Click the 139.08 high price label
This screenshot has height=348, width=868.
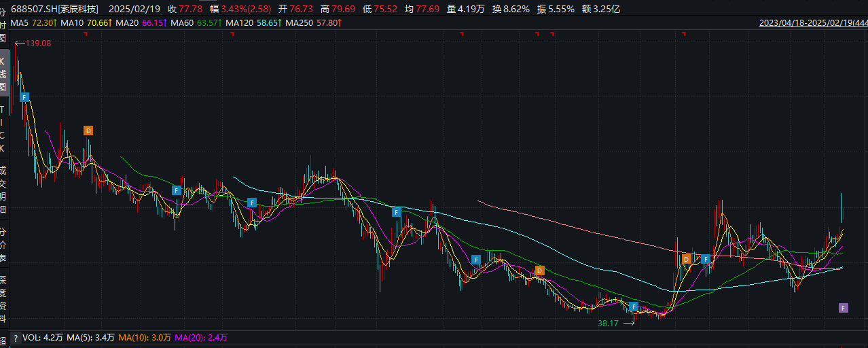pyautogui.click(x=38, y=43)
